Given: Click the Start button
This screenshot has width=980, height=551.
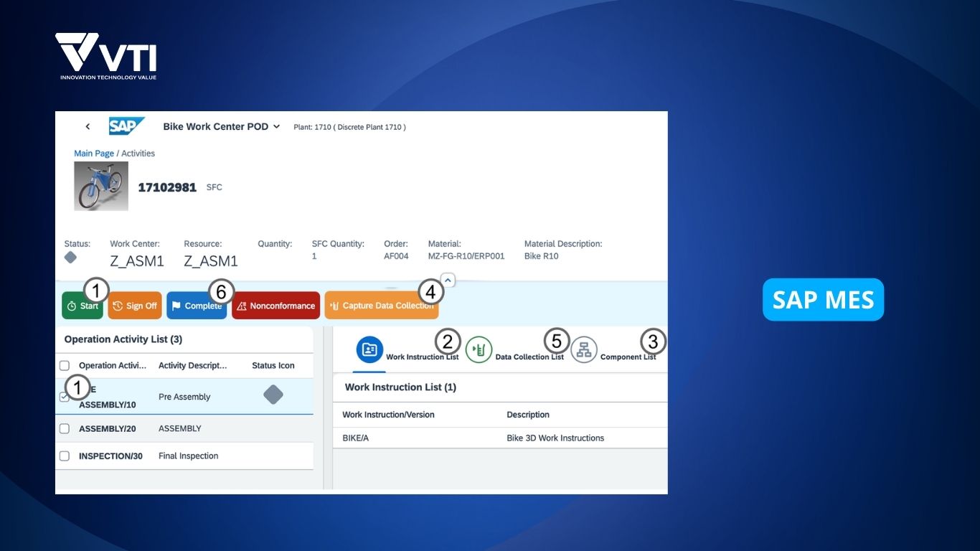Looking at the screenshot, I should point(82,306).
